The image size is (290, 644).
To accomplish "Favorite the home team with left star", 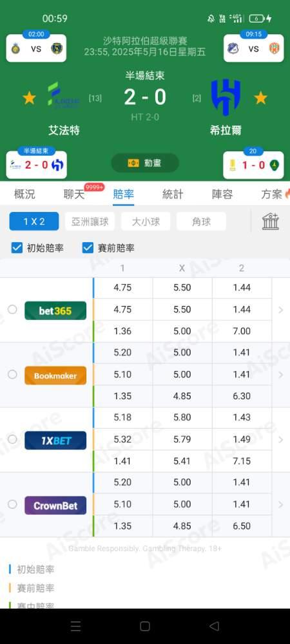I will [x=29, y=98].
